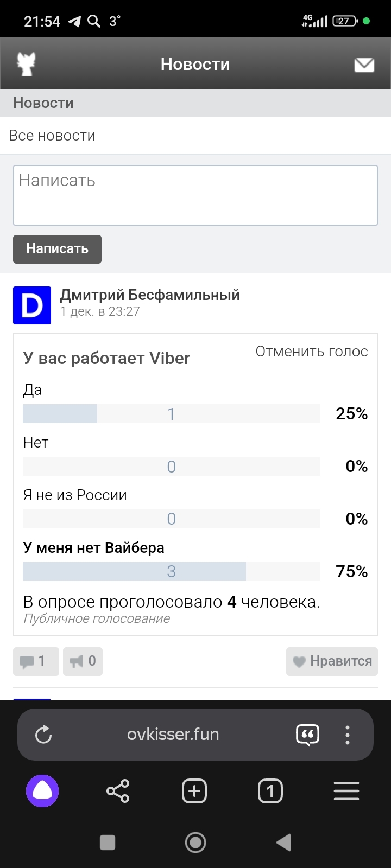
Task: Select the "Все новости" feed tab
Action: click(52, 136)
